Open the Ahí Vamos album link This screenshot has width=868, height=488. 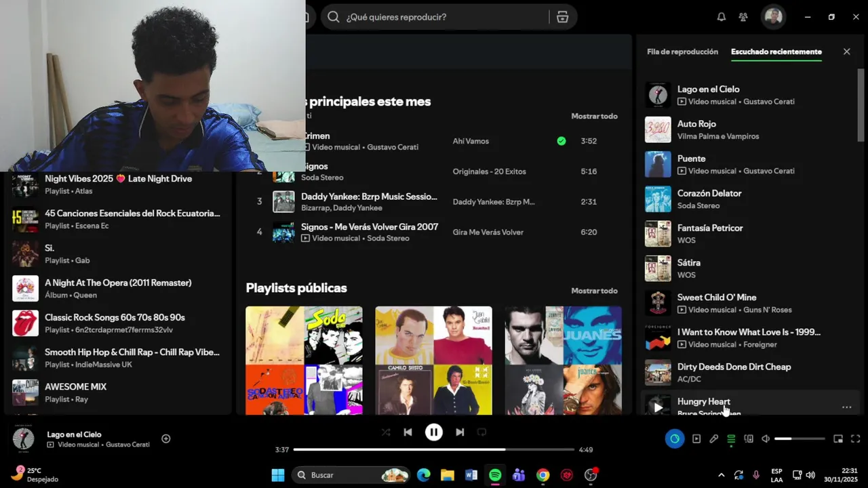(471, 141)
